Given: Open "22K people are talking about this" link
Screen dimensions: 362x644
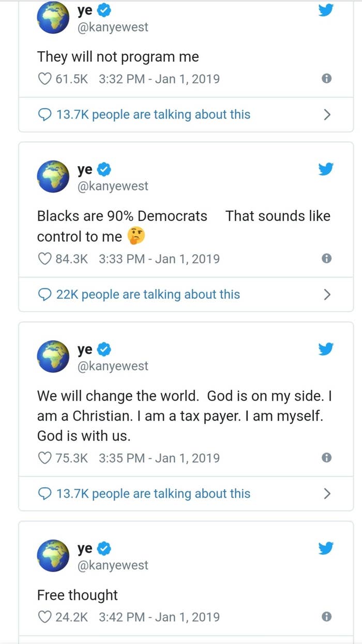Looking at the screenshot, I should point(147,294).
